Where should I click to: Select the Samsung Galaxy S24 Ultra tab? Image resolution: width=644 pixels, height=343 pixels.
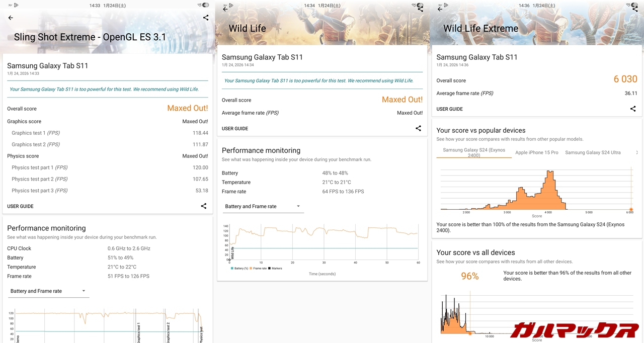coord(593,153)
